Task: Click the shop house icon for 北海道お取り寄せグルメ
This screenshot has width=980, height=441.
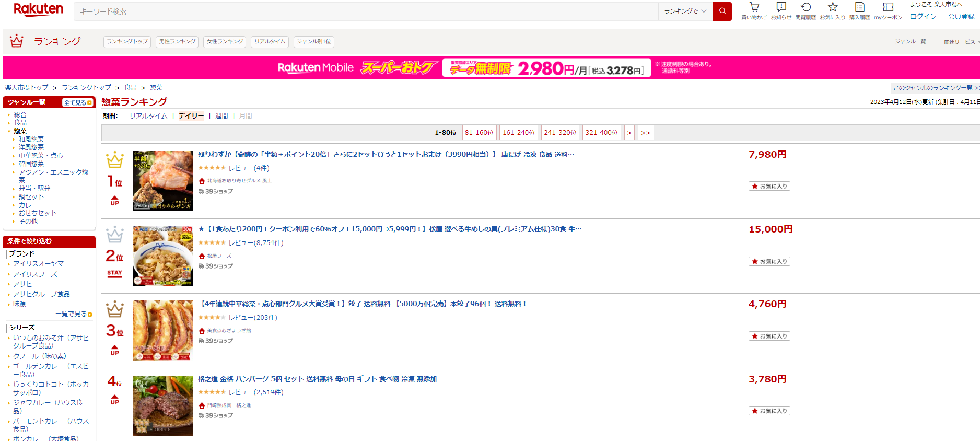Action: (x=202, y=181)
